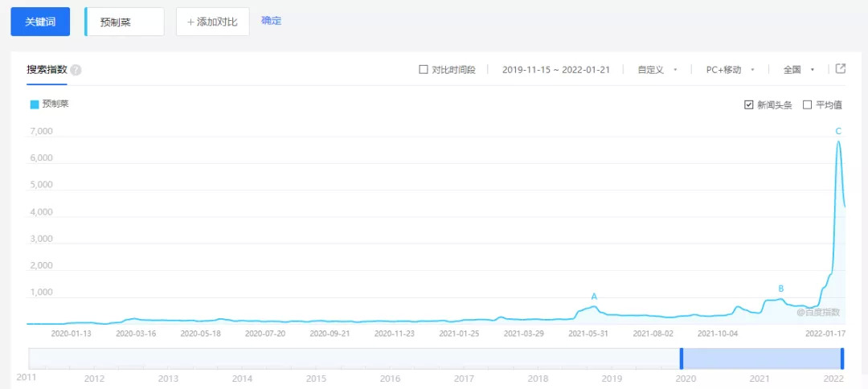This screenshot has height=389, width=868.
Task: Open the 自定义 time range dropdown
Action: click(657, 70)
